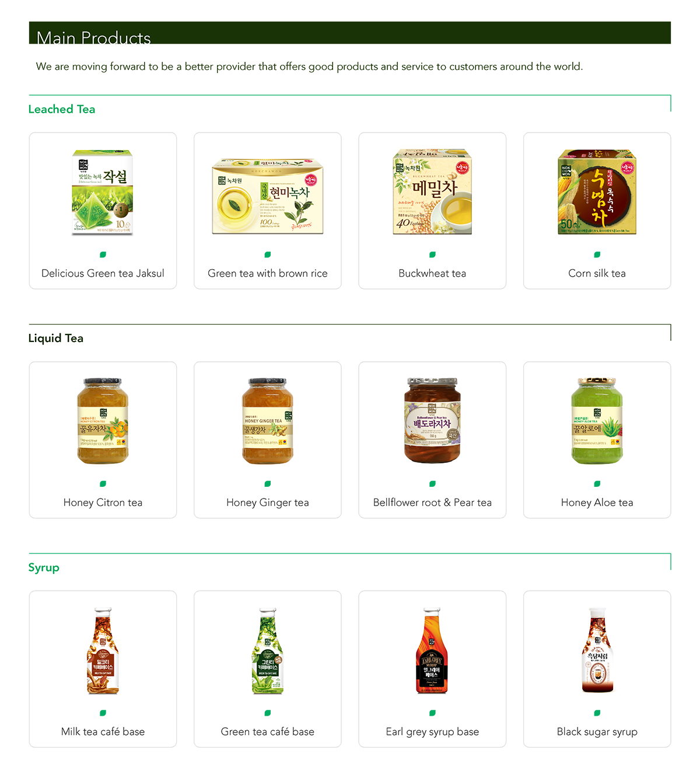Select the Honey Citron tea jar image

click(x=103, y=421)
